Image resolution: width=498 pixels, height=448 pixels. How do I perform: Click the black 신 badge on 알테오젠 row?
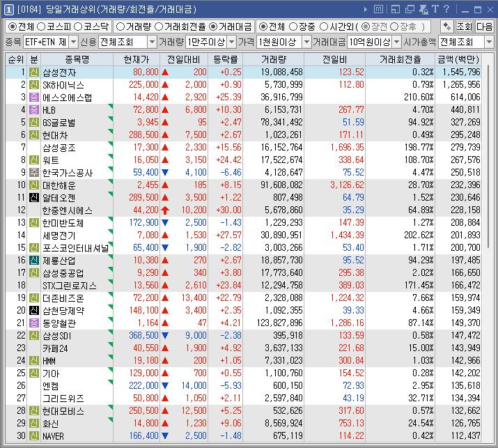(34, 198)
